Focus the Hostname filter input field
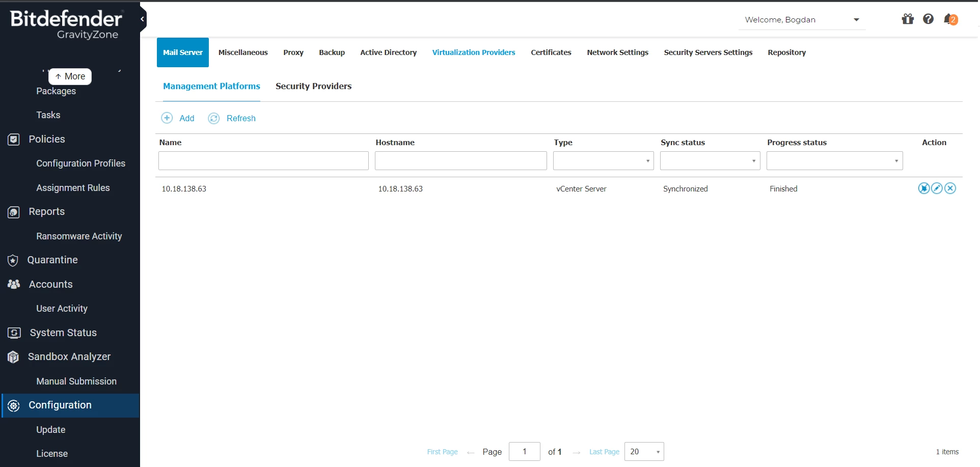Screen dimensions: 980x467 pos(460,161)
